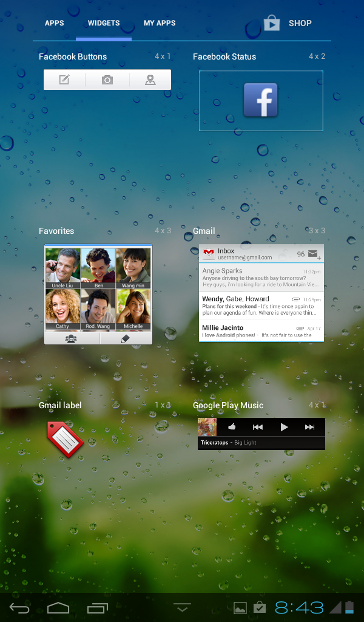Tap the Gmail logo in the Inbox widget
The width and height of the screenshot is (364, 622).
[x=209, y=253]
